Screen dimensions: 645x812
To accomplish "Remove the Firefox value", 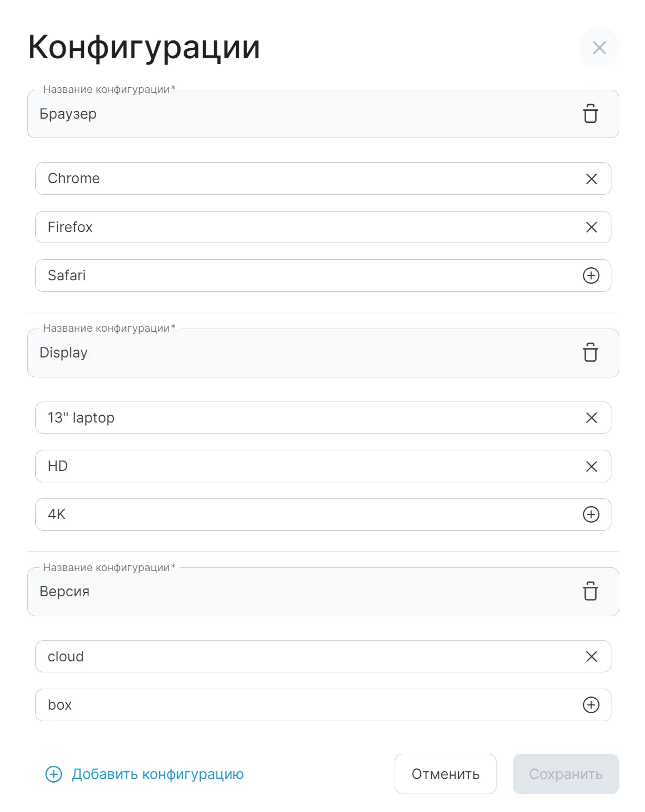I will 591,227.
